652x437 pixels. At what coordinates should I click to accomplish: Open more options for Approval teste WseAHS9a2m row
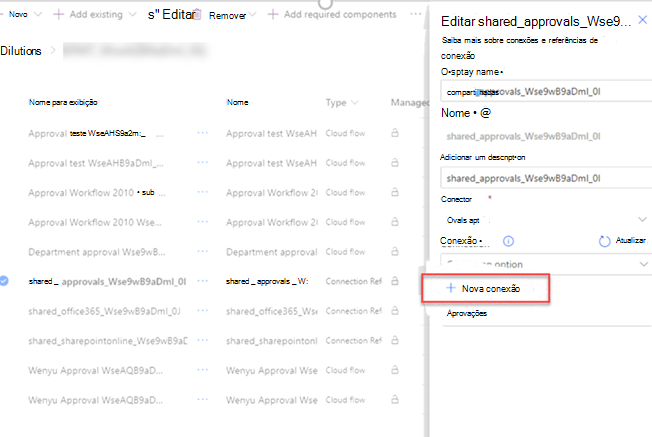[203, 133]
